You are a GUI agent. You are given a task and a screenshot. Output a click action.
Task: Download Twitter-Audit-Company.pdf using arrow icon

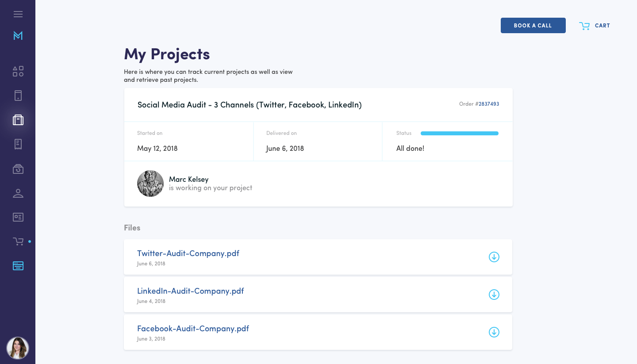pos(494,257)
